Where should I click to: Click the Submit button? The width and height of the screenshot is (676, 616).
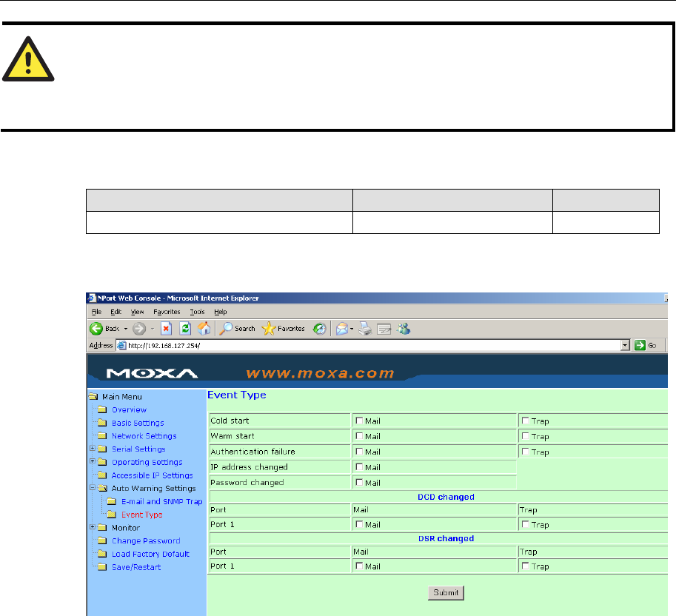446,593
